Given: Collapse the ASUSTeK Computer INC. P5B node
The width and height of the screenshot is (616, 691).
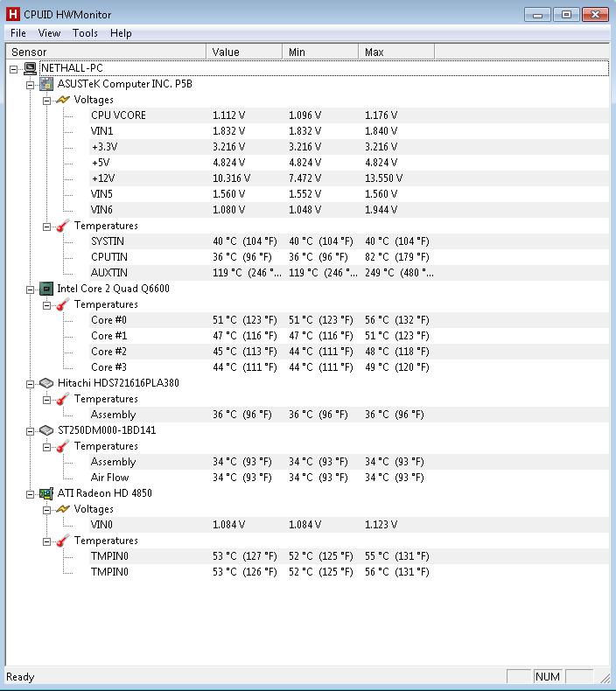Looking at the screenshot, I should [x=30, y=85].
